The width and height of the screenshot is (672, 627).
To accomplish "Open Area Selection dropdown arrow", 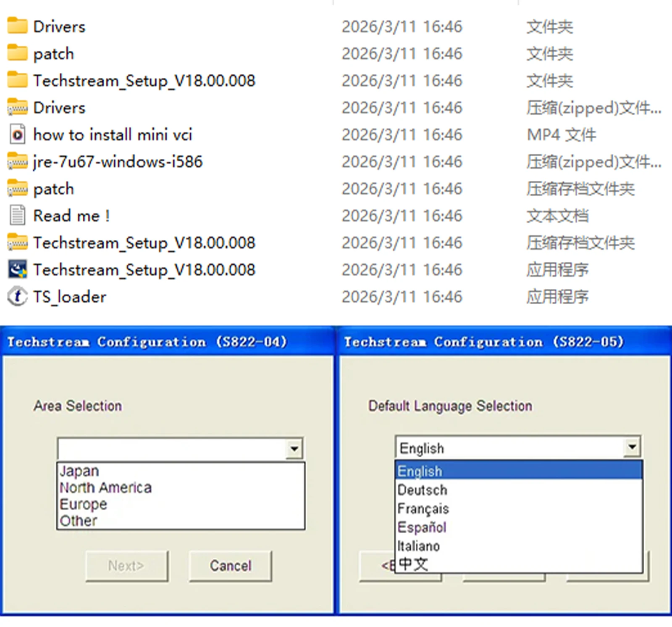I will coord(294,449).
